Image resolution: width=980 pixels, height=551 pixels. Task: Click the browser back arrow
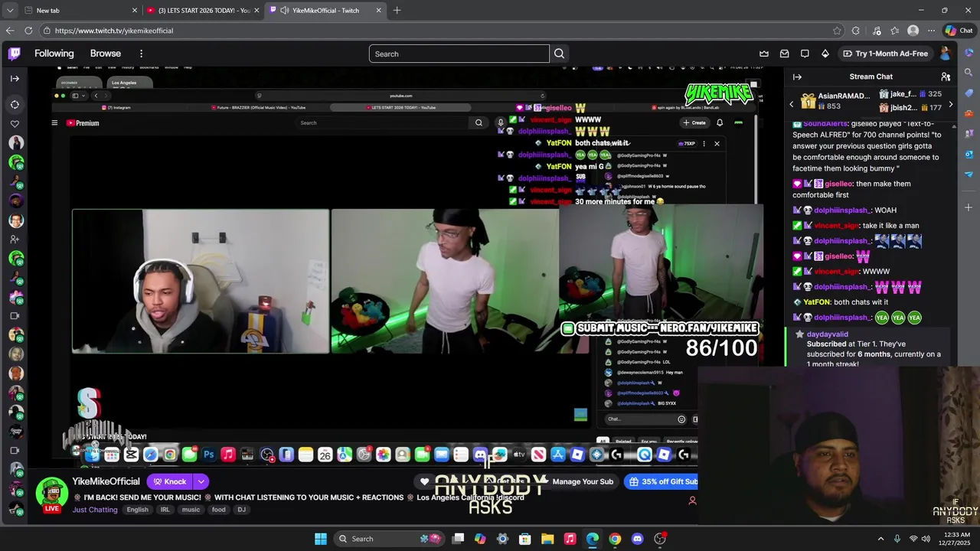pyautogui.click(x=10, y=31)
